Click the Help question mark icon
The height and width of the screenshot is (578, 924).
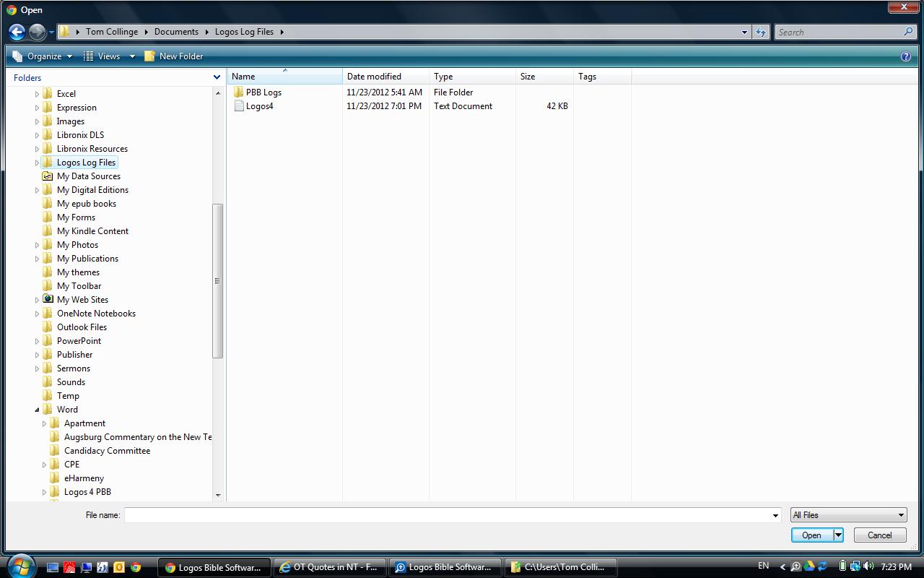(x=906, y=56)
